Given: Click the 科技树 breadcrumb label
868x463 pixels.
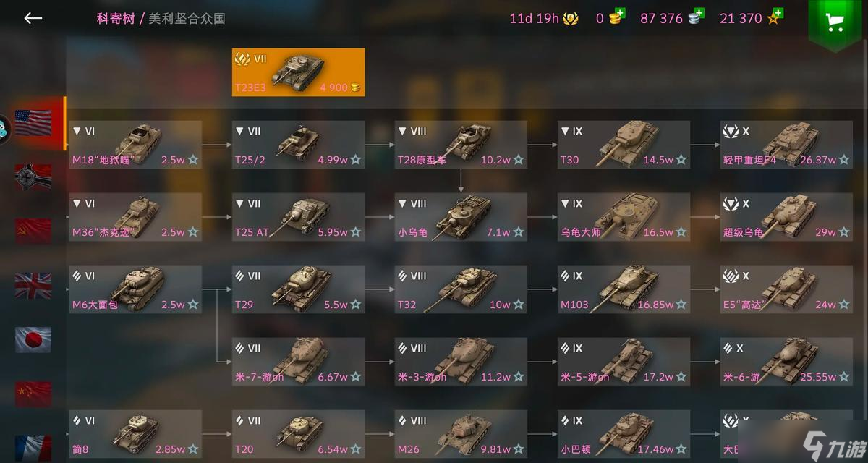Looking at the screenshot, I should coord(116,18).
